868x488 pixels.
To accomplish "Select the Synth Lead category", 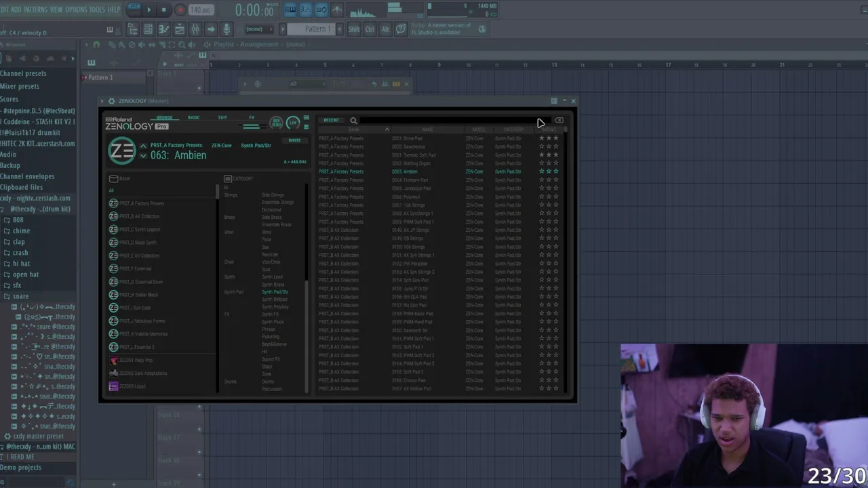I will click(273, 277).
